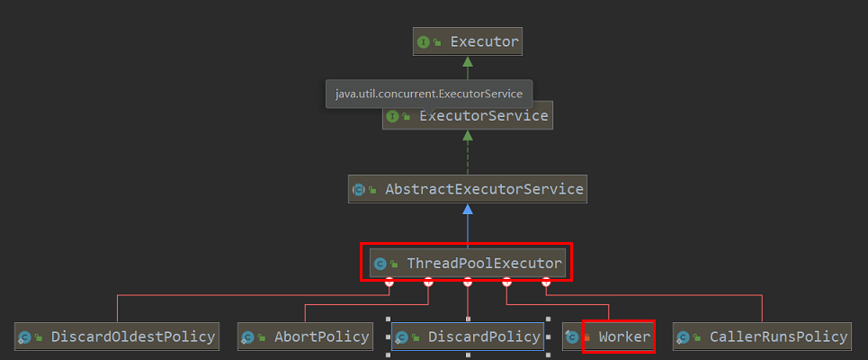Click the visibility lock icon on AbstractExecutorService
The width and height of the screenshot is (868, 360).
pyautogui.click(x=372, y=189)
